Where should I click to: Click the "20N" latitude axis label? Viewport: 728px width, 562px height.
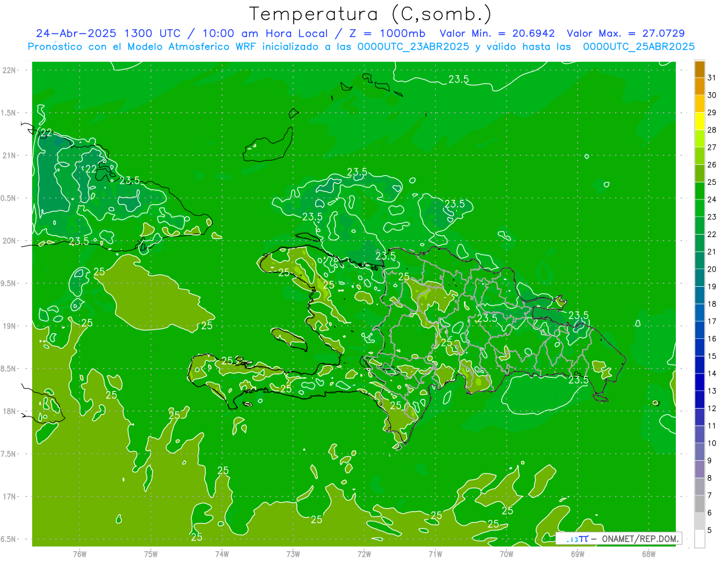click(10, 241)
